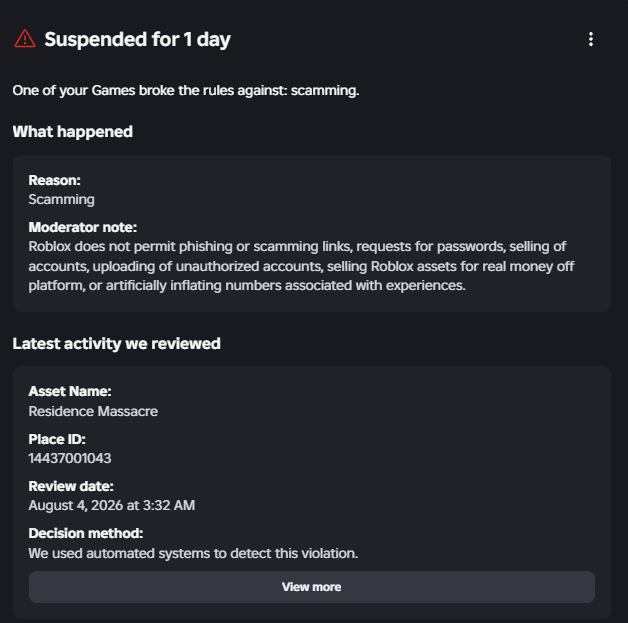This screenshot has height=623, width=628.
Task: Click the Reason label
Action: [54, 181]
